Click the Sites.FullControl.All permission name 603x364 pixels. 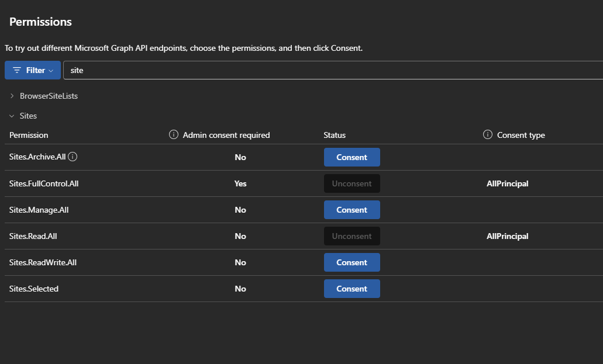pos(44,183)
